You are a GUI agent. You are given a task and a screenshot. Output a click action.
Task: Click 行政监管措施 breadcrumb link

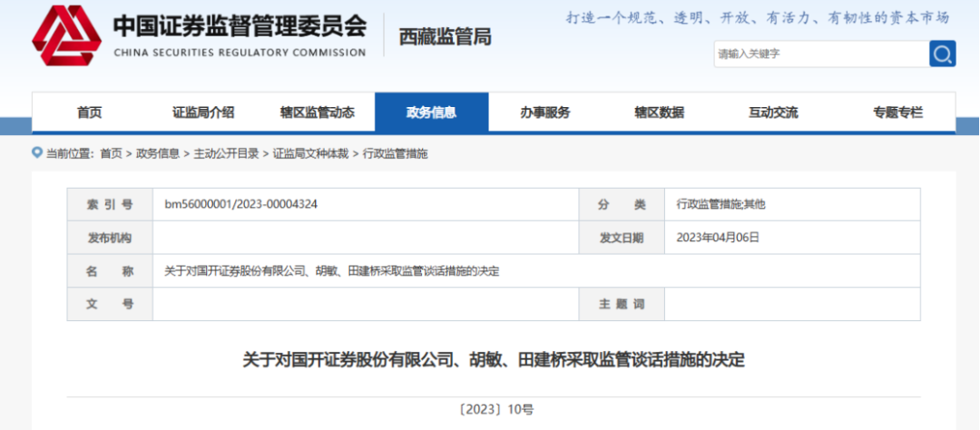point(395,154)
